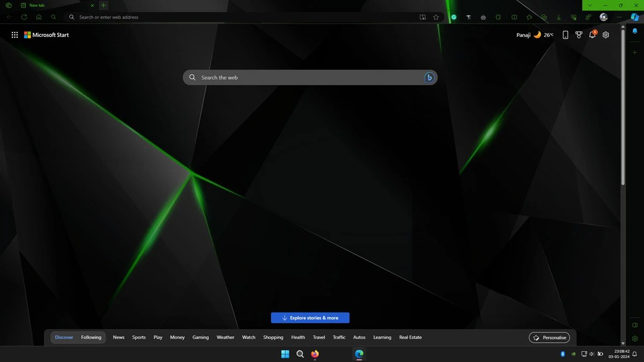The image size is (644, 362).
Task: Click the phone link icon near Panaji weather
Action: click(565, 34)
